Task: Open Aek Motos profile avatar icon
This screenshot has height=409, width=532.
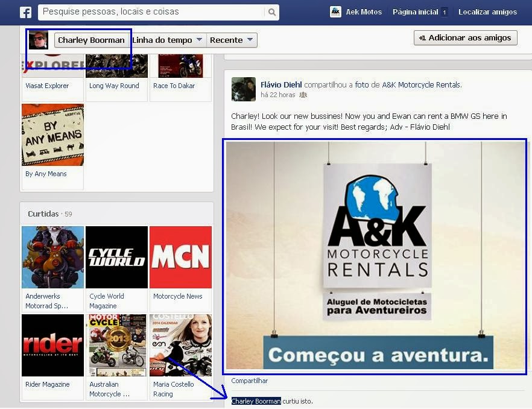Action: [335, 12]
